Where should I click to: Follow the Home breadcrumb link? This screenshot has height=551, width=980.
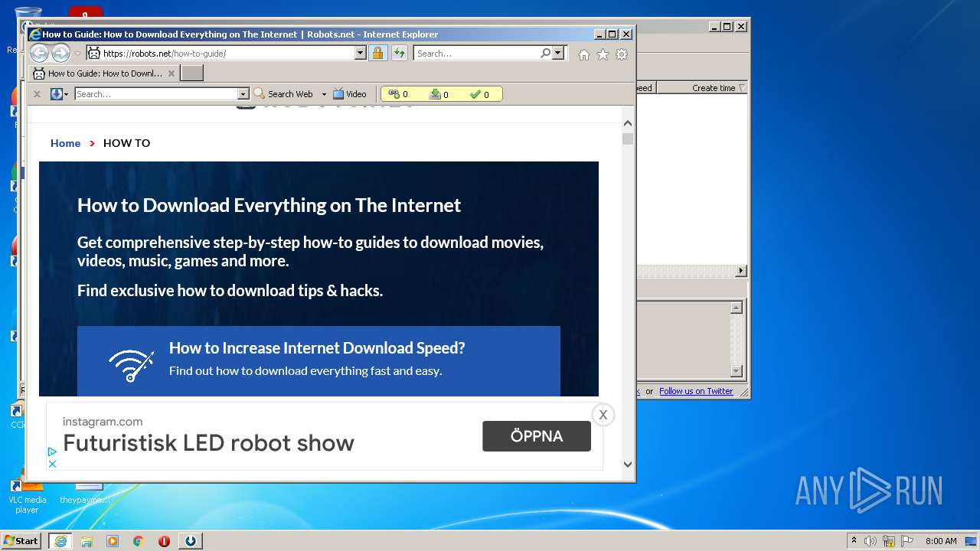click(x=65, y=143)
